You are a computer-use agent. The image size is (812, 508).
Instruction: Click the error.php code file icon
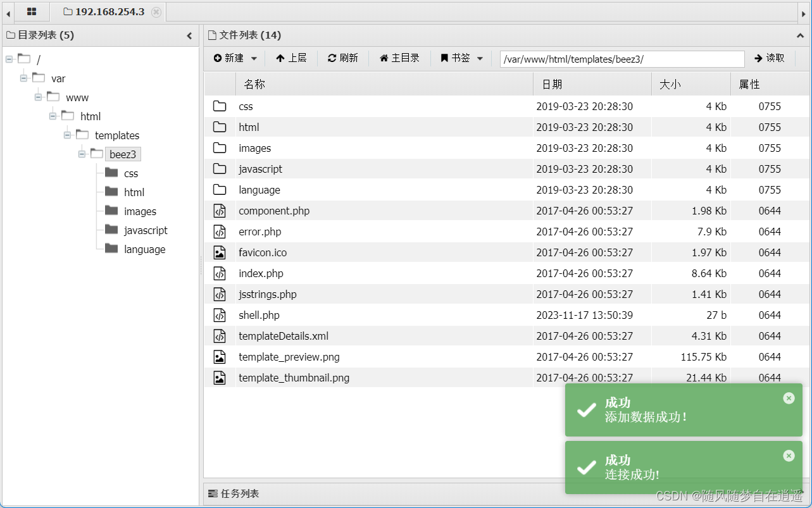(220, 232)
